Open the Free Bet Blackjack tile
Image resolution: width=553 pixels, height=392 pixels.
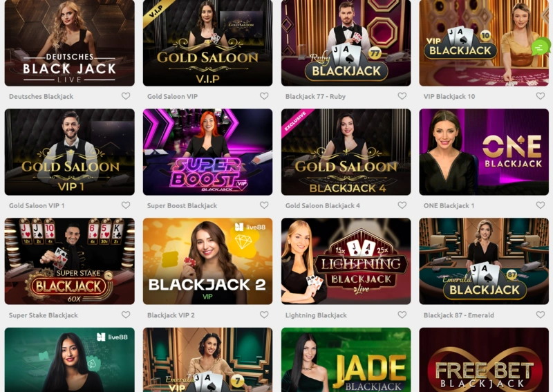(x=484, y=360)
